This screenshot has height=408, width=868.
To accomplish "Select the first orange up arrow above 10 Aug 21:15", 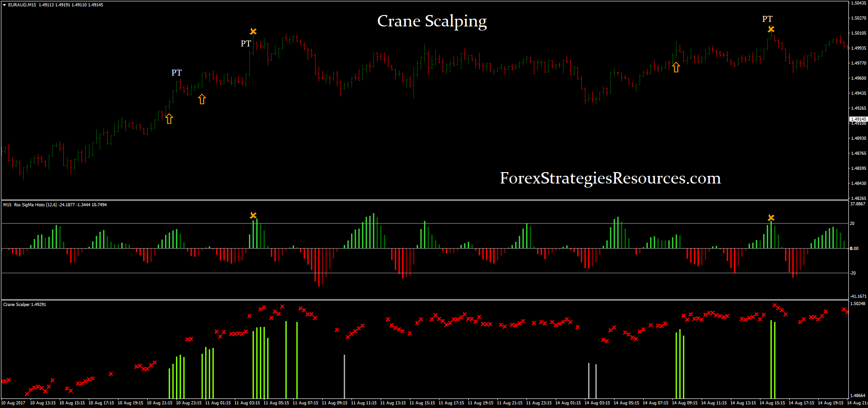I will coord(169,119).
